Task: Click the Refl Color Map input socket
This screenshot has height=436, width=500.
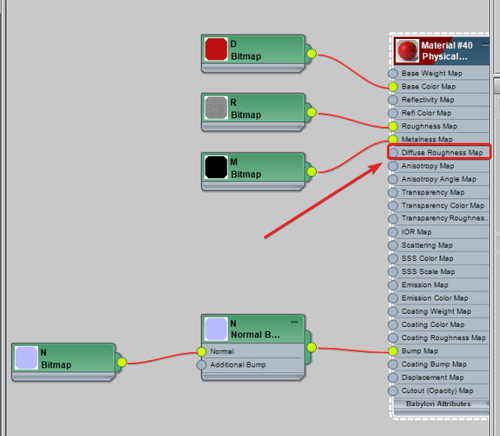Action: [x=393, y=113]
